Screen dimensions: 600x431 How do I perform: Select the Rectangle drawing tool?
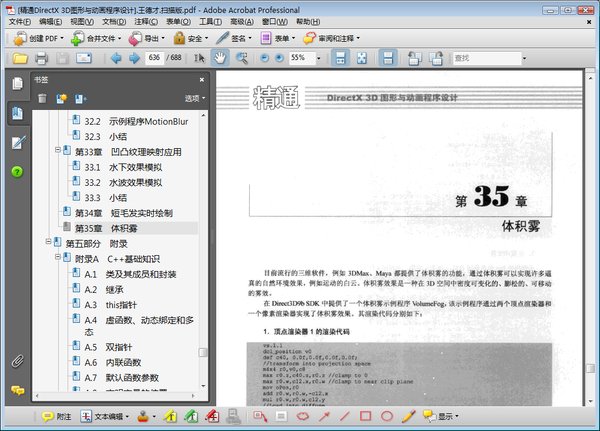click(x=365, y=416)
